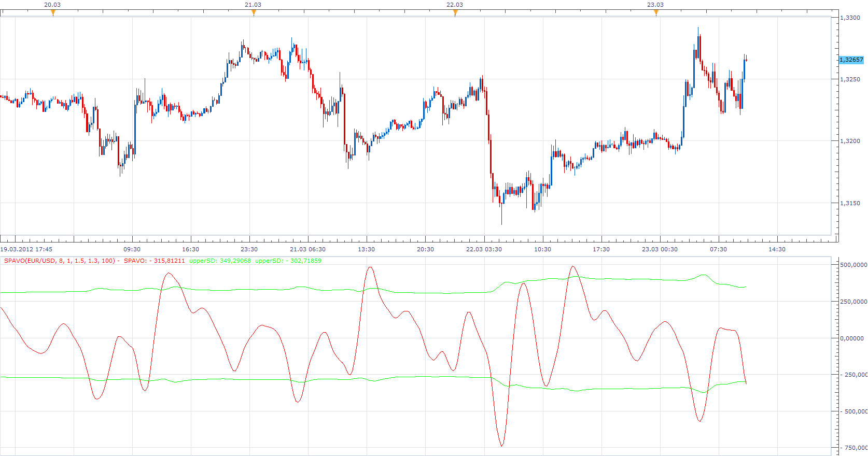Click the orange triangle marker under 21.03
868x456 pixels.
coord(254,13)
